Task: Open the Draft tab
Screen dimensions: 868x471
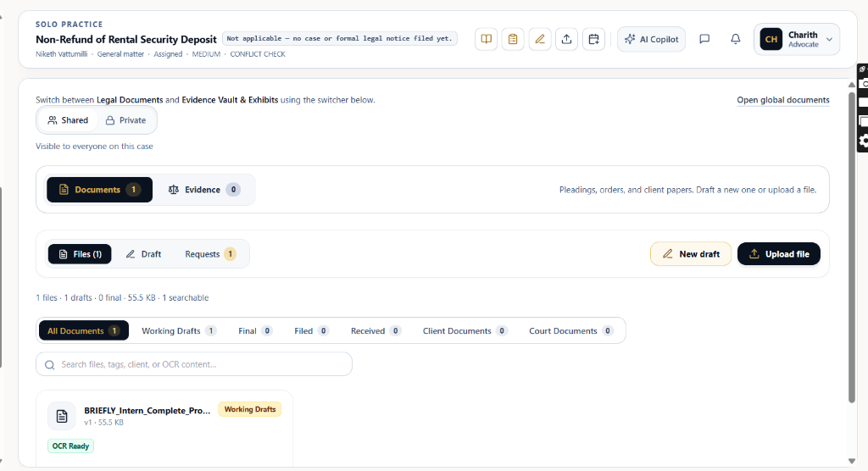Action: click(x=143, y=254)
